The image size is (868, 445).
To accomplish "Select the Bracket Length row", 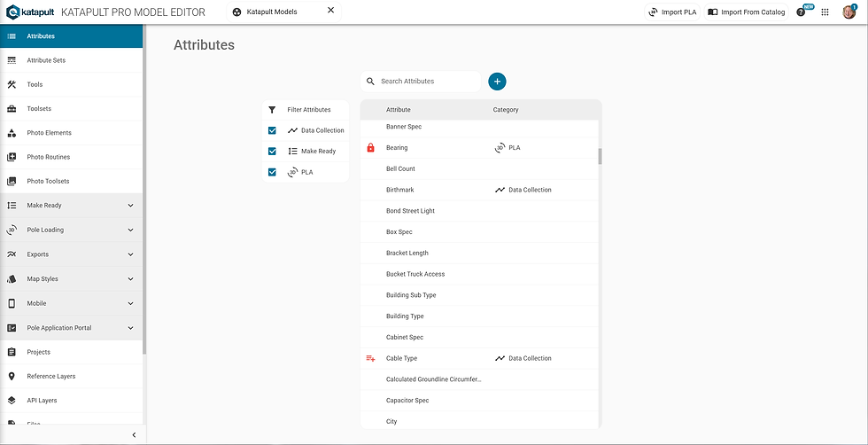I will (480, 254).
